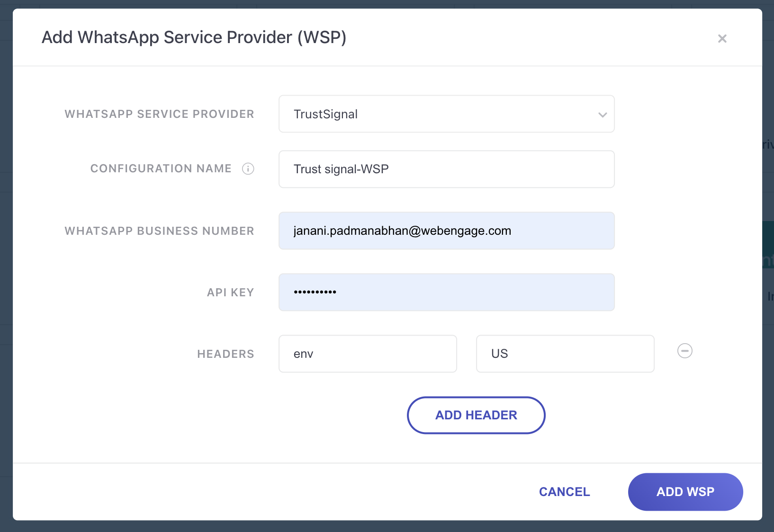Click the WhatsApp Service Provider label
Screen dimensions: 774x532
(x=159, y=114)
